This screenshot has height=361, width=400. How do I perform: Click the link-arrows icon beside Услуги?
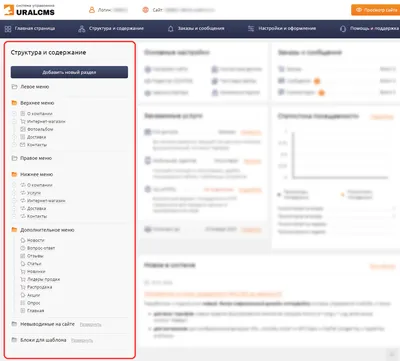pos(23,193)
